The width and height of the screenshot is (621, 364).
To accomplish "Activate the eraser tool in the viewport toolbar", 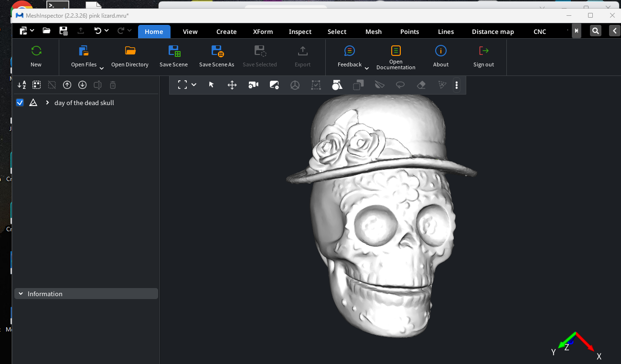I will [421, 85].
